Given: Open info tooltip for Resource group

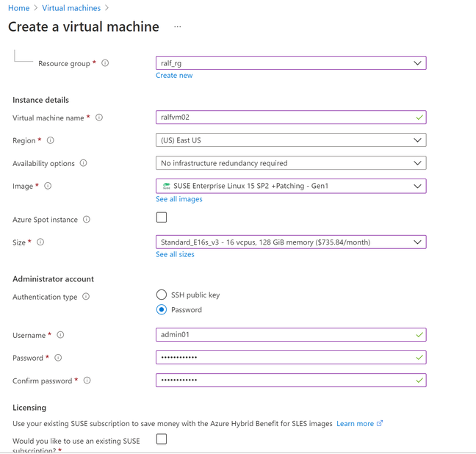Looking at the screenshot, I should [x=105, y=63].
